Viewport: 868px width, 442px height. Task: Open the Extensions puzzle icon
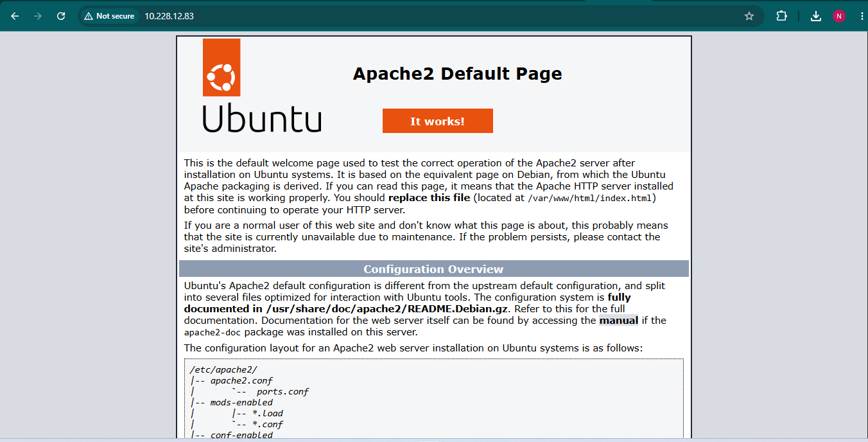point(781,16)
